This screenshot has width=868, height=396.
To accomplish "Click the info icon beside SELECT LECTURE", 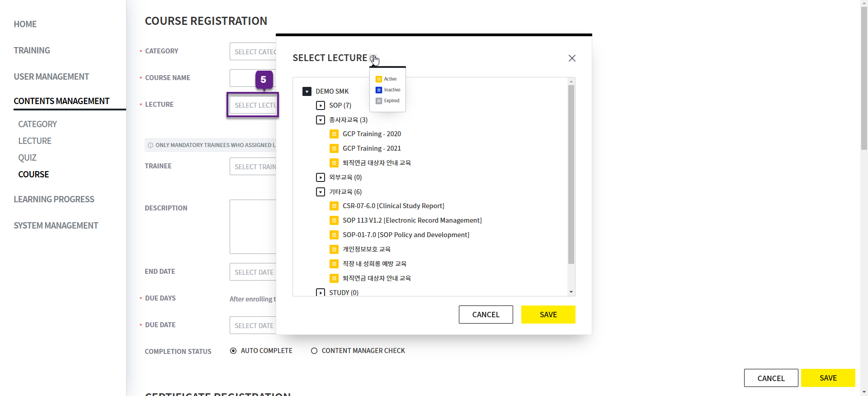I will point(373,58).
